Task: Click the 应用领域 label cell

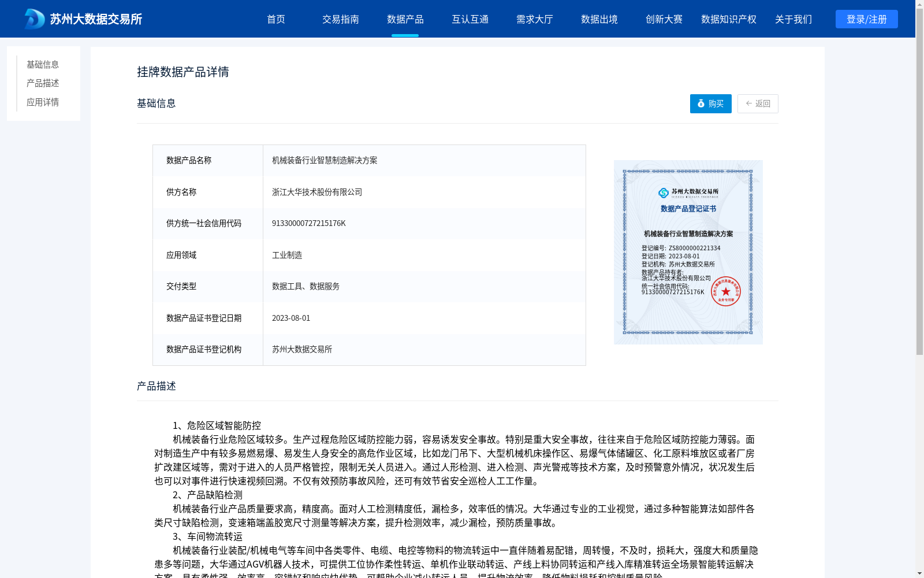Action: point(208,255)
